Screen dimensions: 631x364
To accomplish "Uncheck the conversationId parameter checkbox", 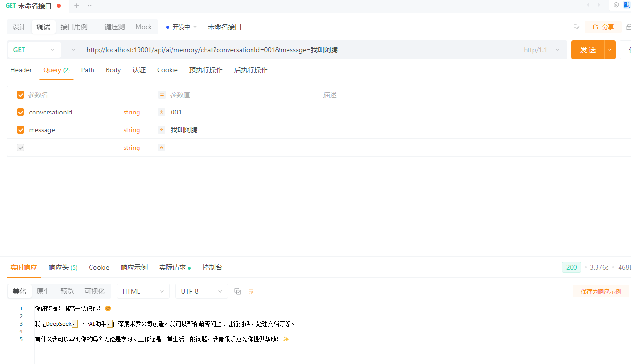I will pyautogui.click(x=20, y=112).
